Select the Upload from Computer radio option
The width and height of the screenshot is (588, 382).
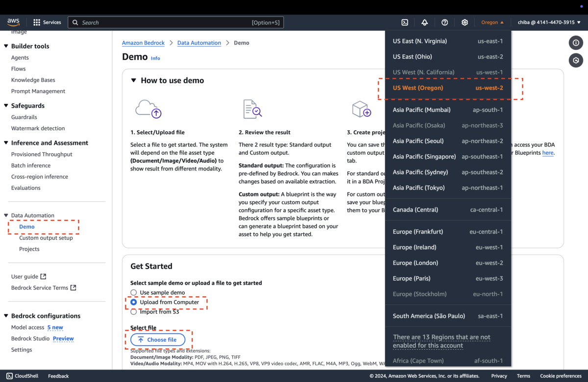click(x=133, y=302)
